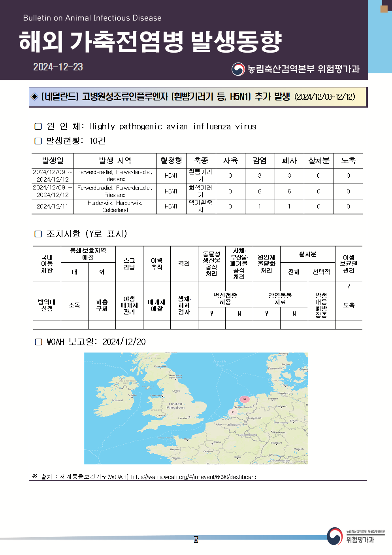Open the wahis.woah.org dashboard source link
Viewport: 392px width, 555px height.
point(194,477)
